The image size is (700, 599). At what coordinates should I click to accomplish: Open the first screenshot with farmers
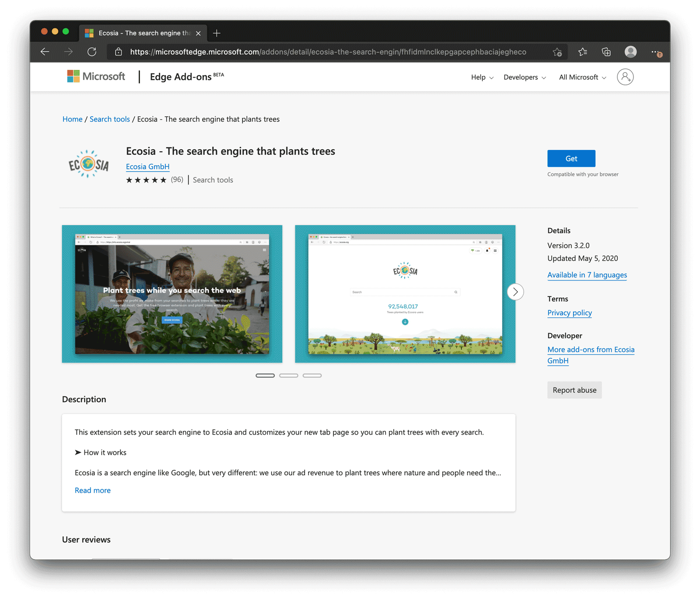(172, 294)
